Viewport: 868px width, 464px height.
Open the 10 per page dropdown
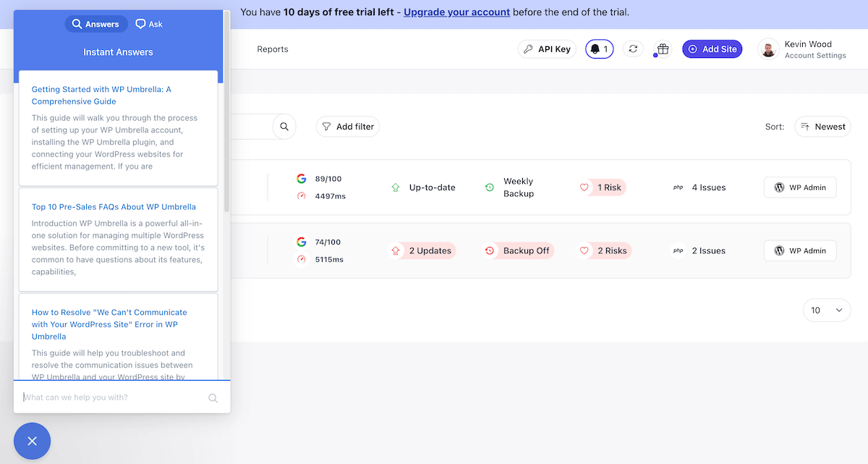[827, 310]
